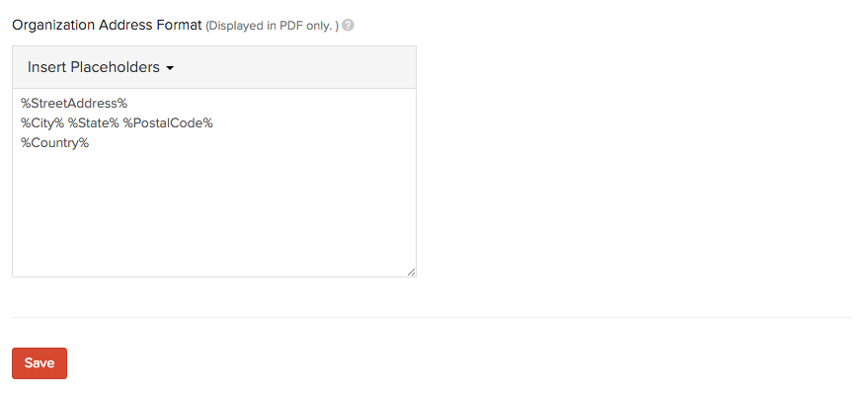The image size is (868, 394).
Task: Click the "Displayed in PDF only" note
Action: tap(272, 26)
